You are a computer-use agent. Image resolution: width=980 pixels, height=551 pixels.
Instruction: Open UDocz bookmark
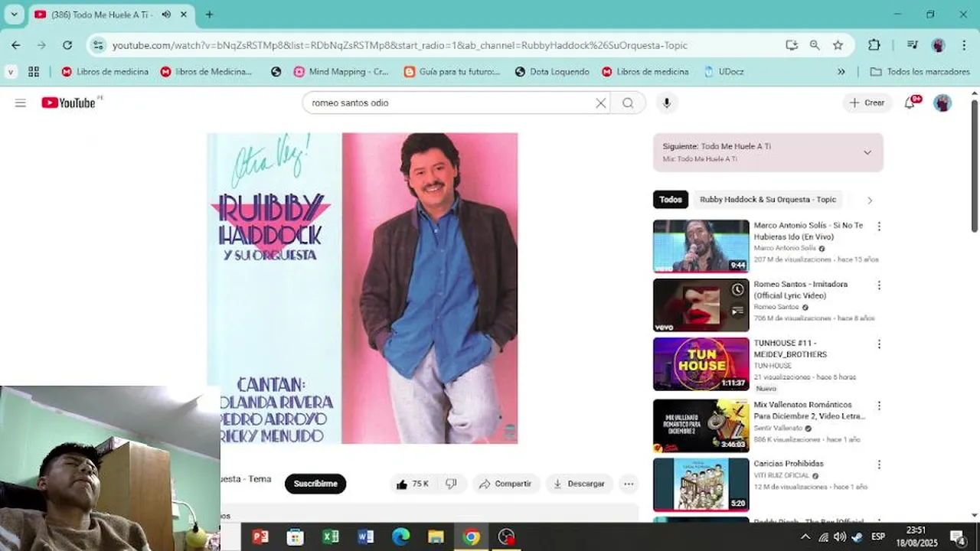click(724, 71)
